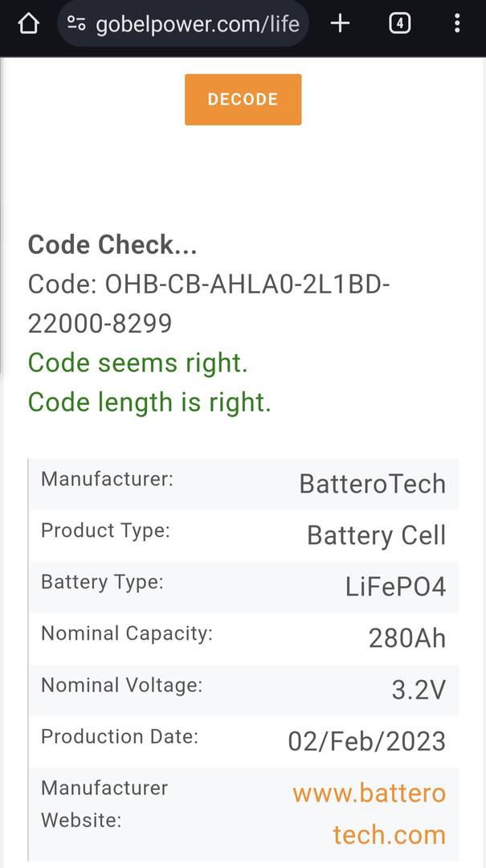Open the three-dot browser menu
Viewport: 486px width, 868px height.
point(456,23)
